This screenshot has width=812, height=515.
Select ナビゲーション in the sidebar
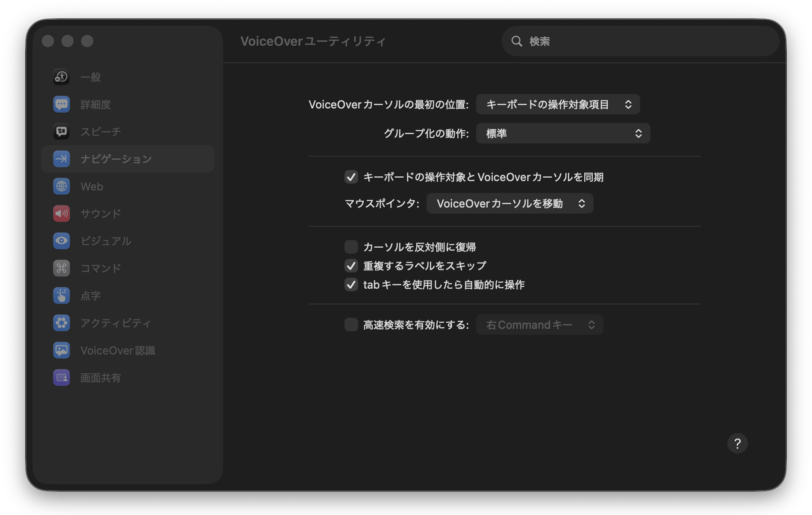(x=128, y=159)
